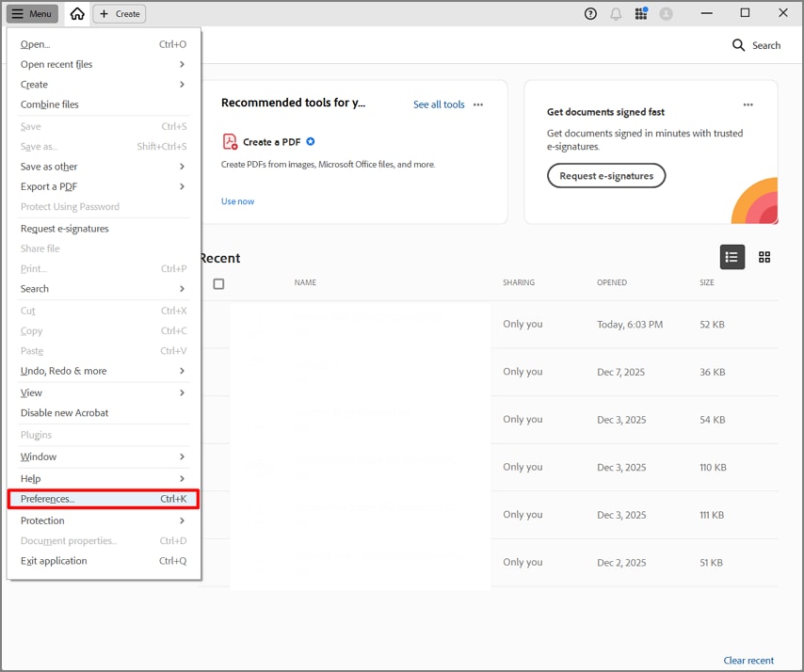Open the notifications bell icon

coord(616,14)
